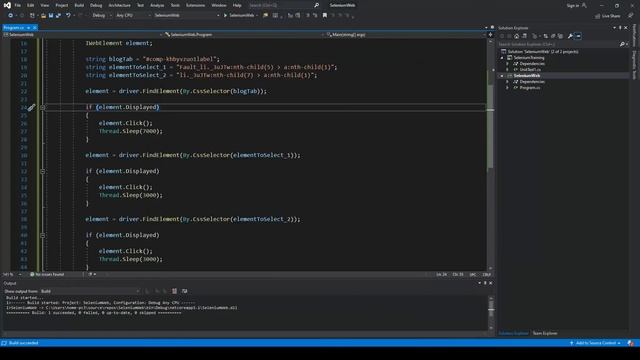This screenshot has width=640, height=360.
Task: Select UnitTest1.cs in Solution Explorer
Action: [x=530, y=70]
